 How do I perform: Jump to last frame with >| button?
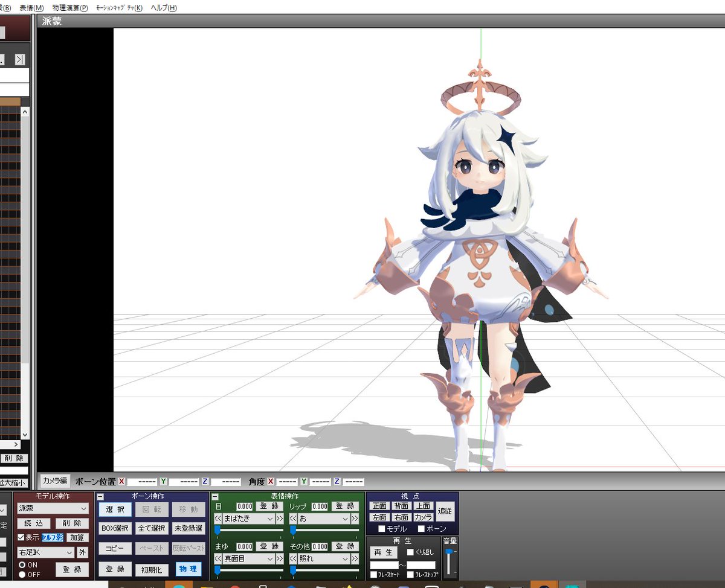pos(20,59)
